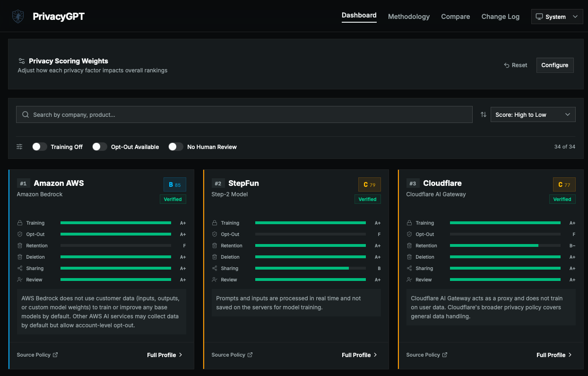The height and width of the screenshot is (376, 588).
Task: Click the PrivacyGPT shield logo
Action: click(x=18, y=17)
